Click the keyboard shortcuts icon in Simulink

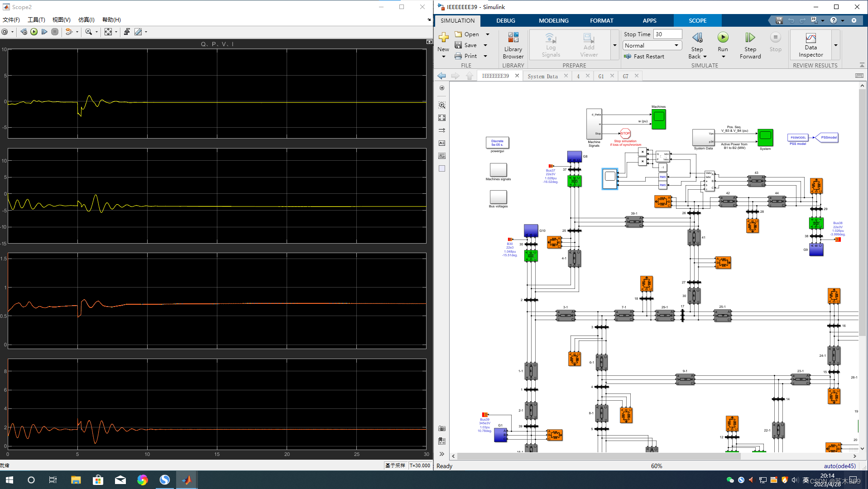pyautogui.click(x=859, y=76)
